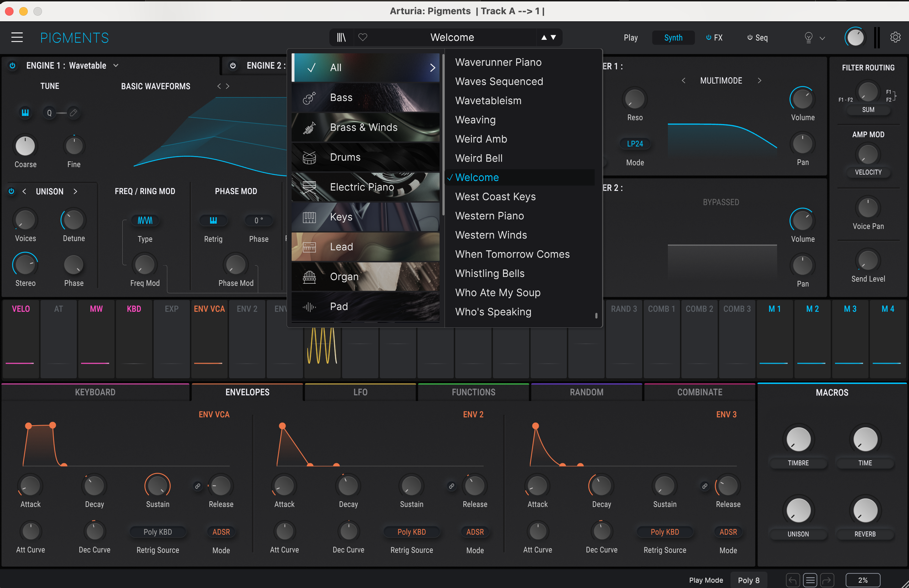Viewport: 909px width, 588px height.
Task: Toggle Engine 1 power button
Action: 12,66
